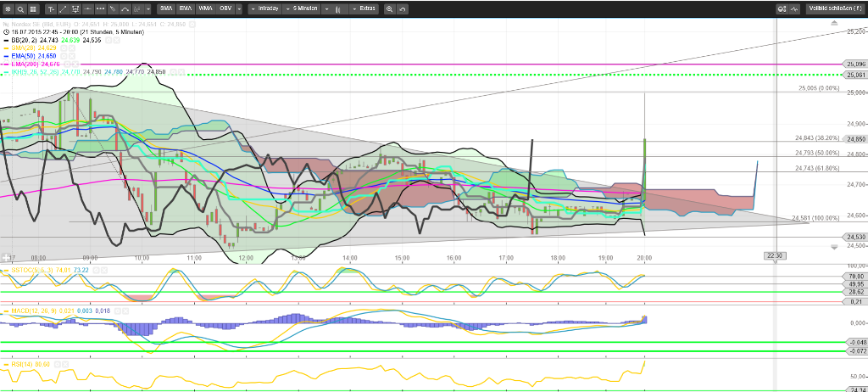Open the candlestick chart type dropdown

click(x=336, y=8)
